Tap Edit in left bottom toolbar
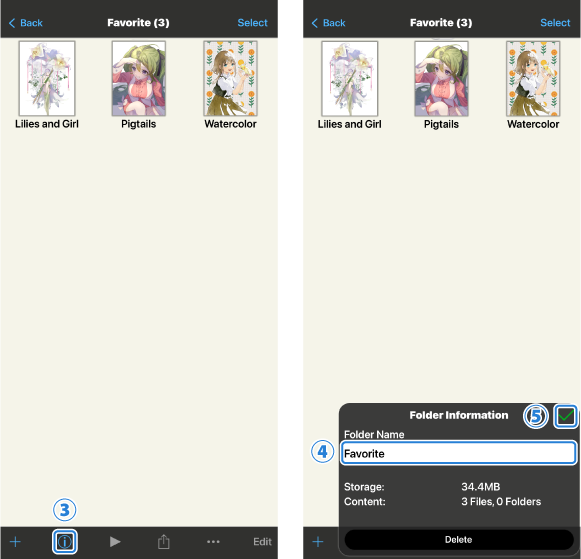581x559 pixels. coord(262,542)
